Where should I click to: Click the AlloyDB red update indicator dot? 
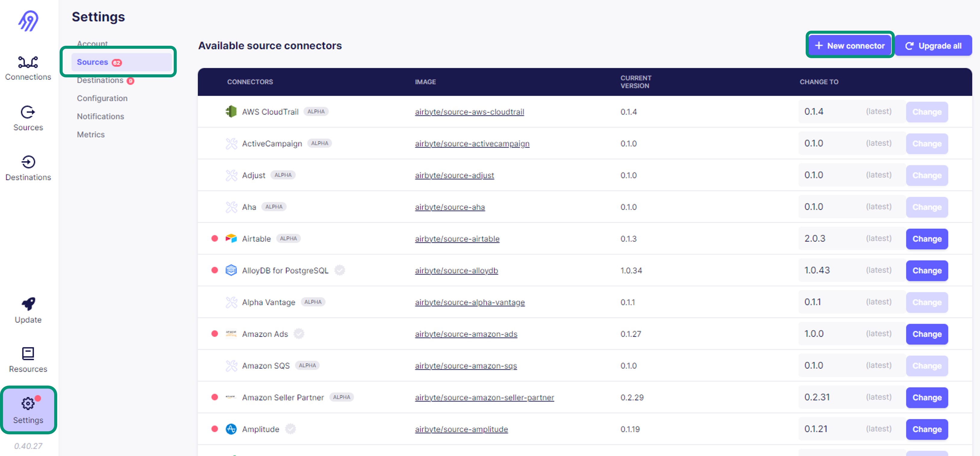point(215,270)
